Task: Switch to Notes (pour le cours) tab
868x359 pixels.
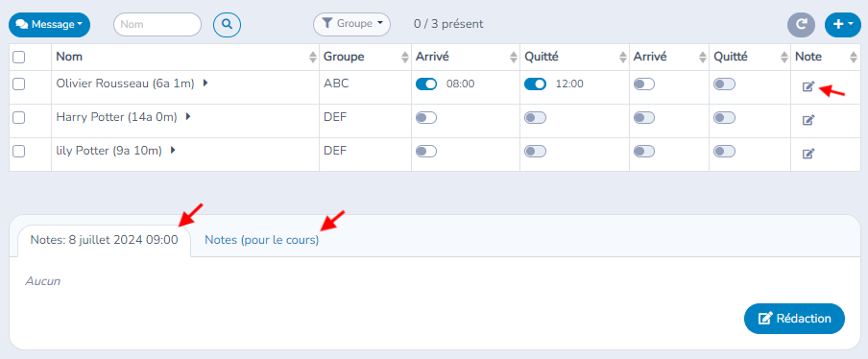Action: pos(262,240)
